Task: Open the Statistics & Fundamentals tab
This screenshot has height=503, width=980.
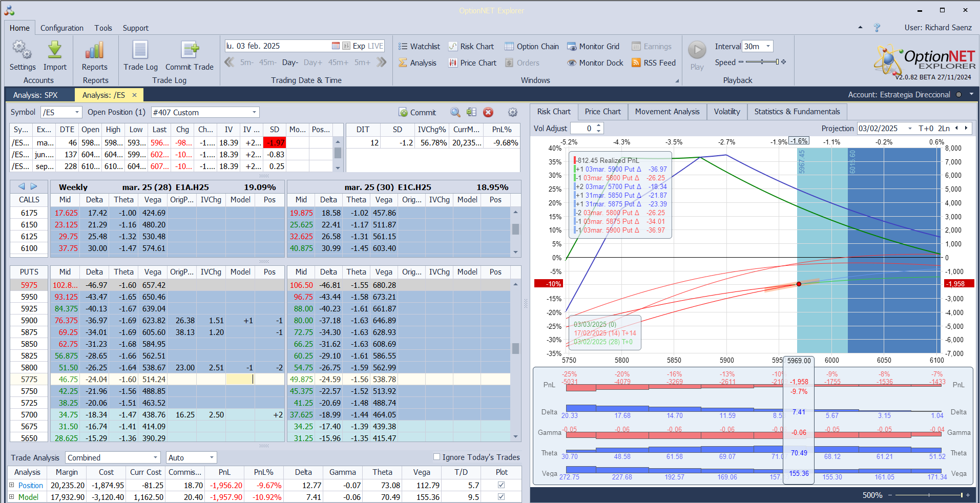Action: (x=797, y=112)
